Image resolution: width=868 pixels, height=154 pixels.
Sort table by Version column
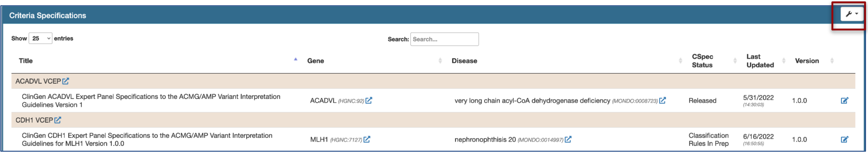pyautogui.click(x=807, y=61)
